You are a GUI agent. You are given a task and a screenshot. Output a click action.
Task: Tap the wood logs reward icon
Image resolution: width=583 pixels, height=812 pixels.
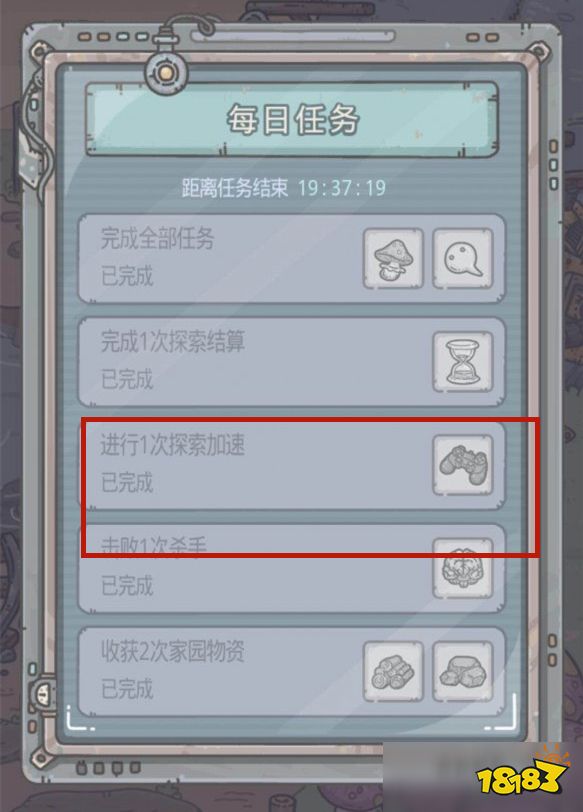click(x=393, y=672)
